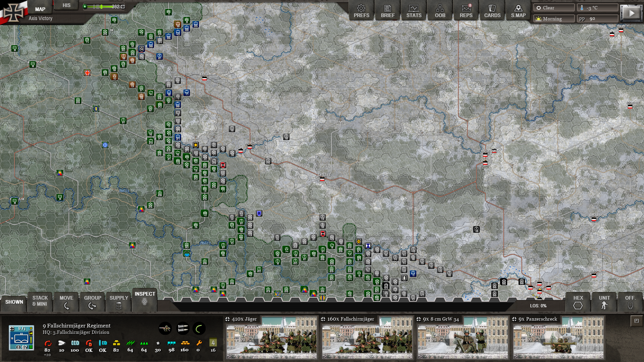
Task: Toggle the SHOWN units display
Action: pyautogui.click(x=14, y=302)
